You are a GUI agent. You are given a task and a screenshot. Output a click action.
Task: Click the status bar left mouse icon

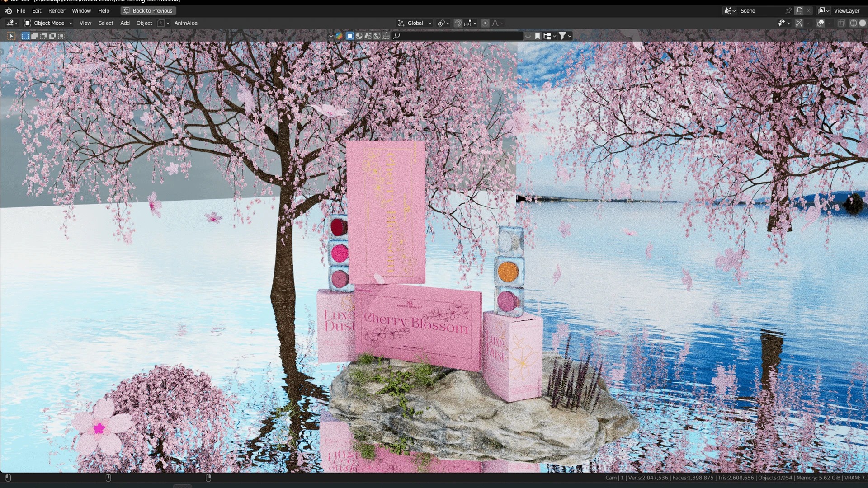8,478
